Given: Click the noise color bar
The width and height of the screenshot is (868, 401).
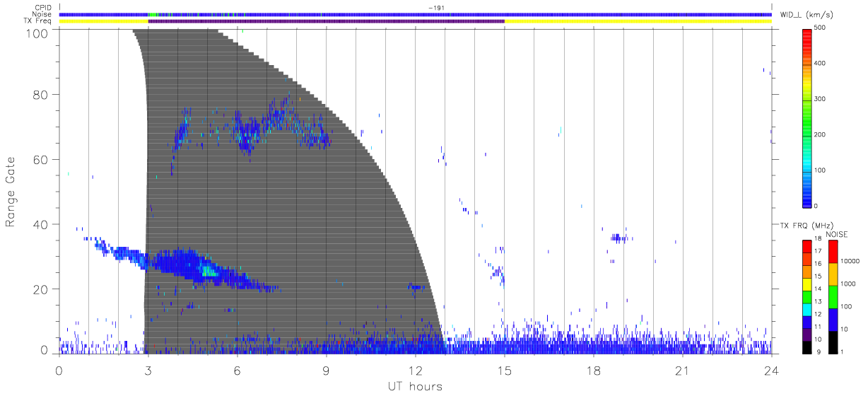Looking at the screenshot, I should [x=832, y=296].
